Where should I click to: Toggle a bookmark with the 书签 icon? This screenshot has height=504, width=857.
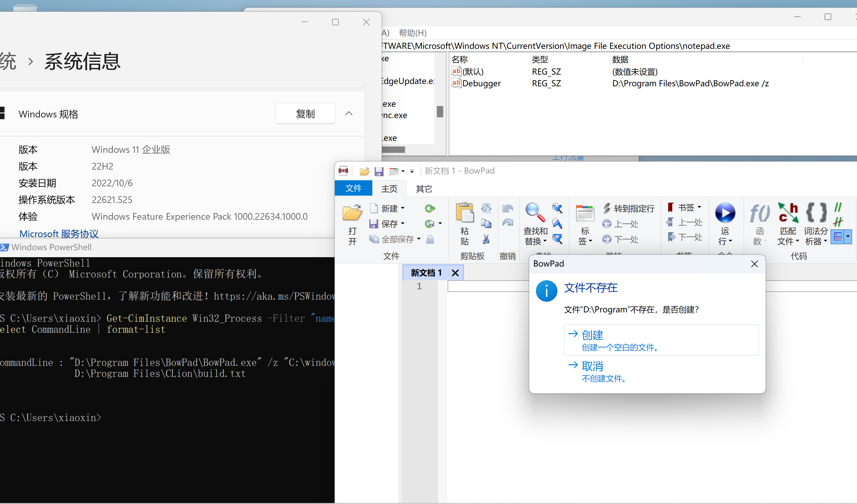[x=684, y=207]
